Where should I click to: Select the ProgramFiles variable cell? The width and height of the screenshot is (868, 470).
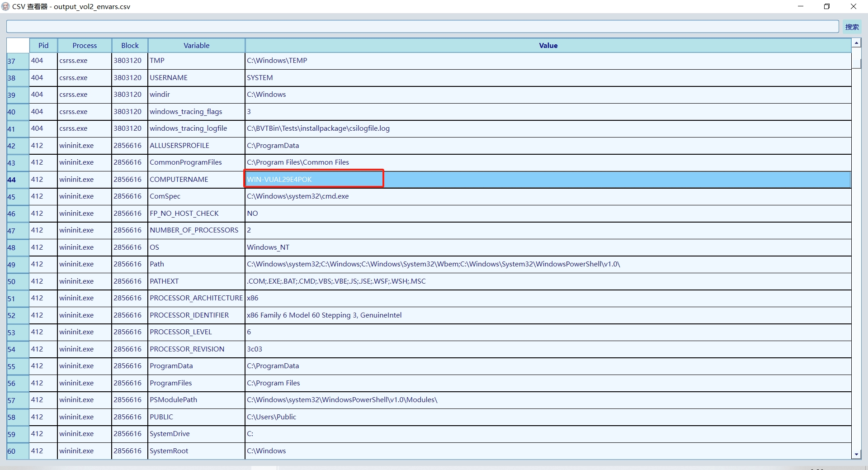click(196, 383)
